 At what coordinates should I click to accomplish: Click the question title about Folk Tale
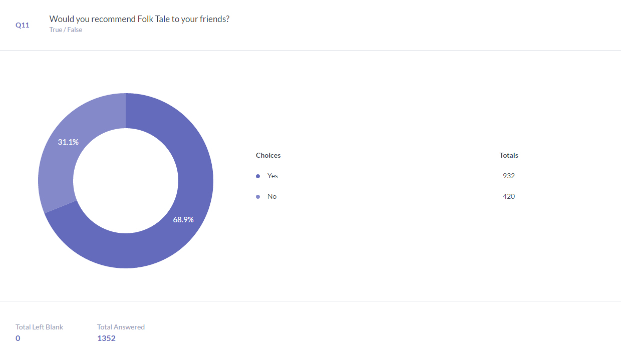pyautogui.click(x=139, y=19)
